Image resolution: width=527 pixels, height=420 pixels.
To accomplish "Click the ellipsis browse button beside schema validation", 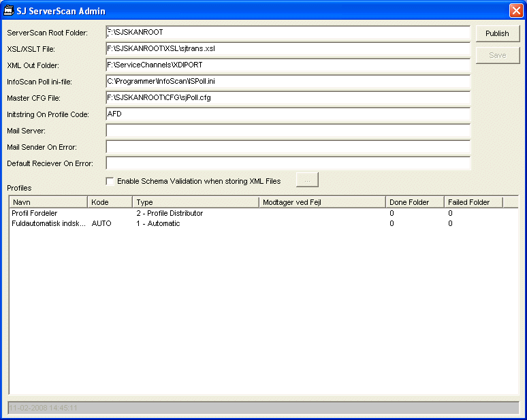I will tap(307, 180).
